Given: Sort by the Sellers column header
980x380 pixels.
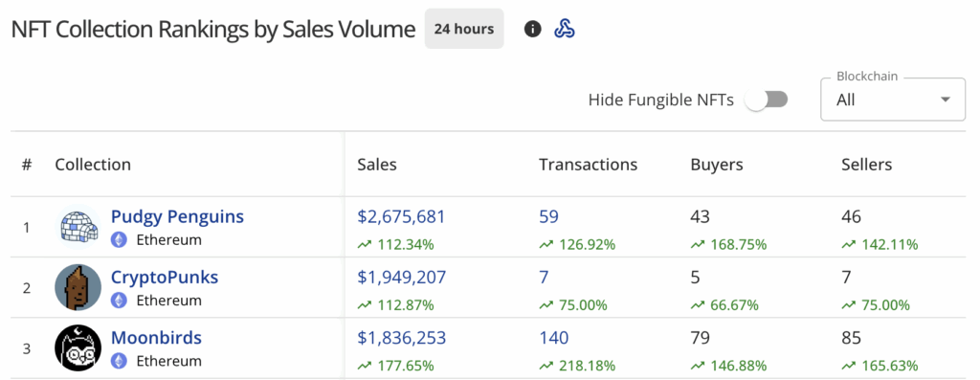Looking at the screenshot, I should click(867, 165).
